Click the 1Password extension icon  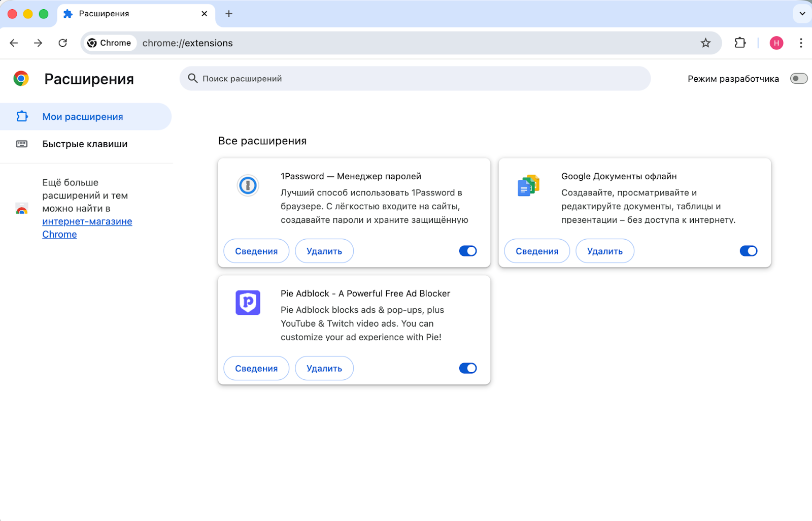(248, 185)
